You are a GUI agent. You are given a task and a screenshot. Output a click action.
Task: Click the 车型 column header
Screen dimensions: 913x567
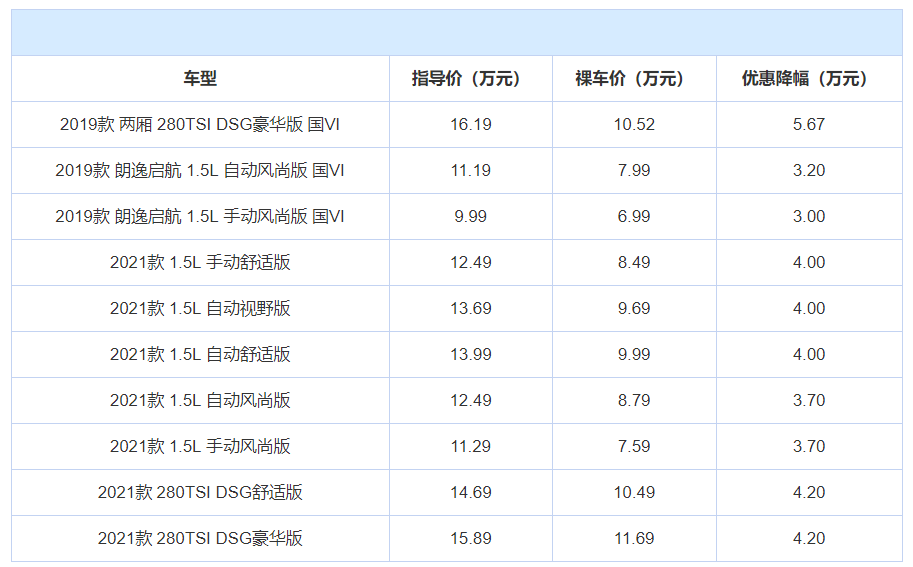pos(200,79)
